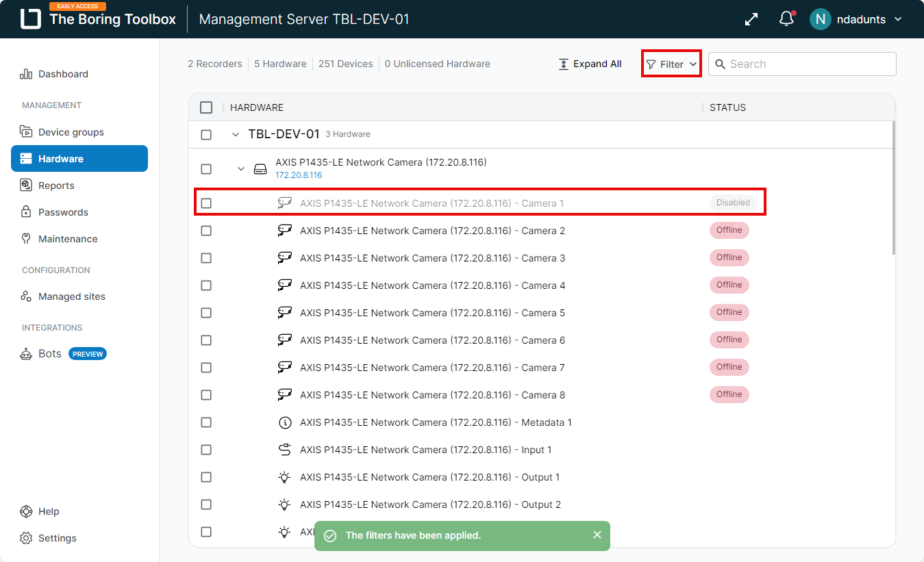Click the ndadunts user avatar

tap(820, 19)
